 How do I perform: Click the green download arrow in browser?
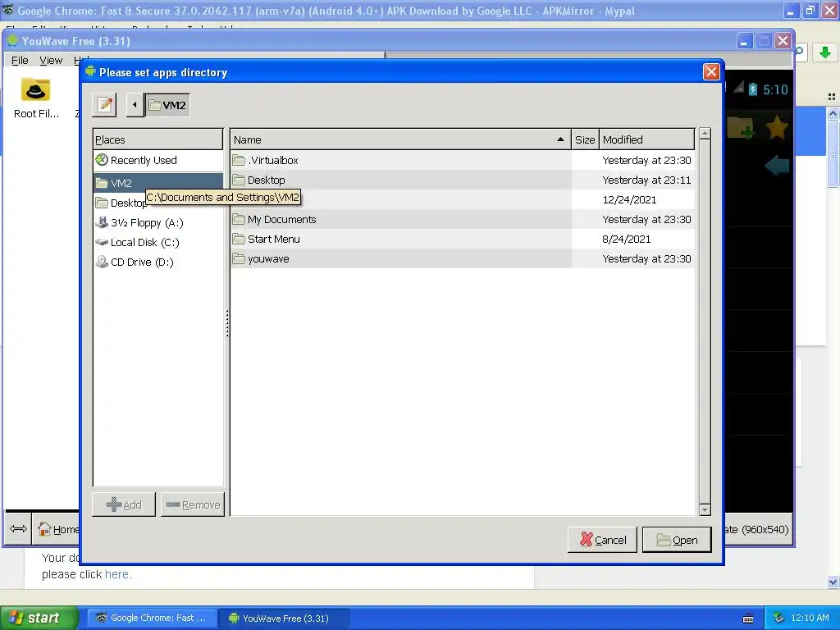point(825,52)
